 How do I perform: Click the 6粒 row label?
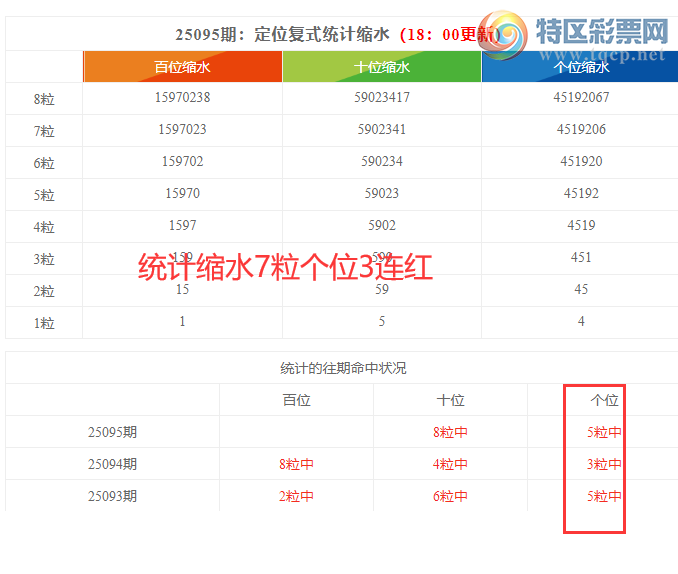click(x=44, y=163)
